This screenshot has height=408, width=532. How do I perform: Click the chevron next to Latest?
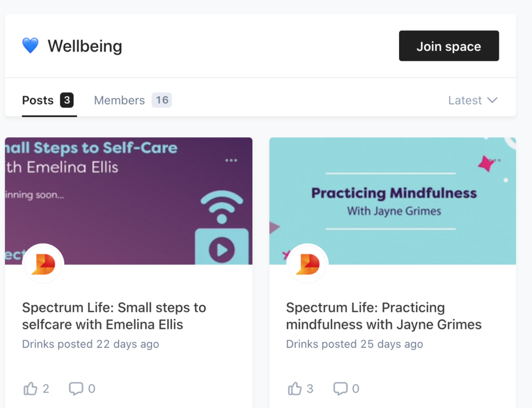click(492, 100)
